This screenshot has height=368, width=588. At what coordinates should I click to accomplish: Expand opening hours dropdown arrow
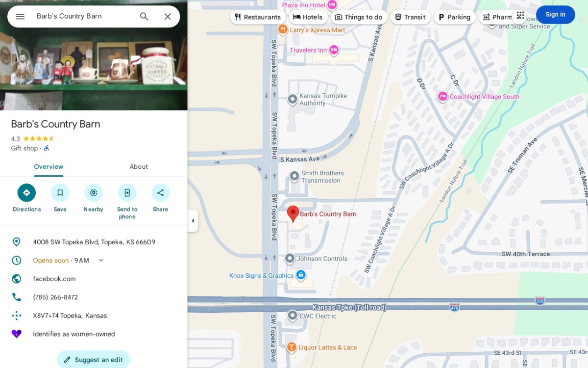coord(101,261)
